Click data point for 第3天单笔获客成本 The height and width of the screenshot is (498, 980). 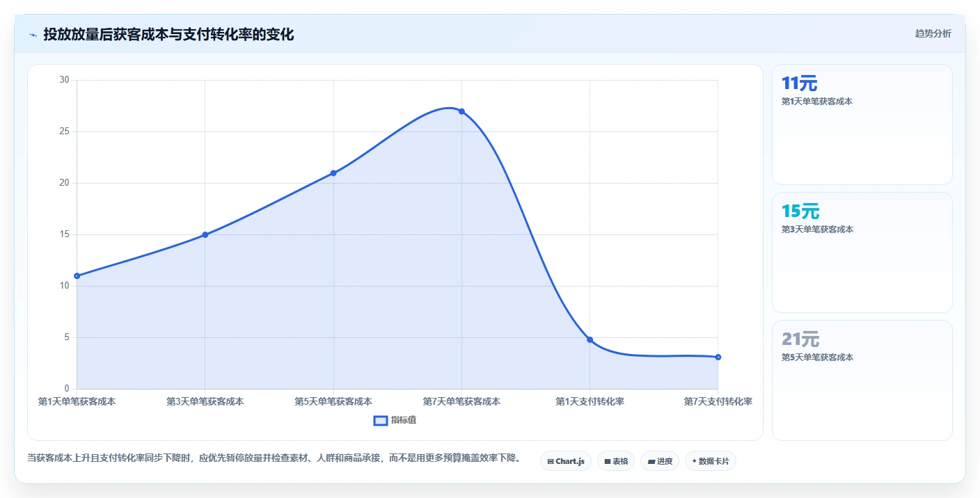(x=205, y=234)
